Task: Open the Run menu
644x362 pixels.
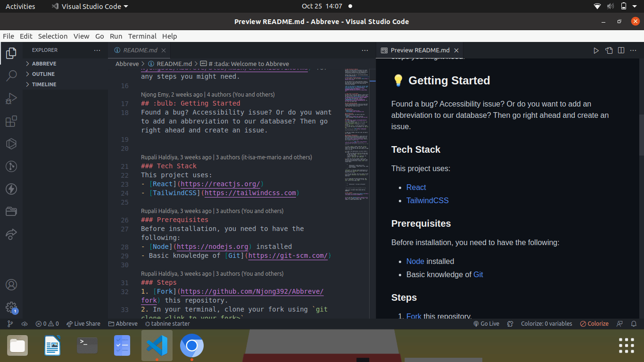Action: [116, 36]
